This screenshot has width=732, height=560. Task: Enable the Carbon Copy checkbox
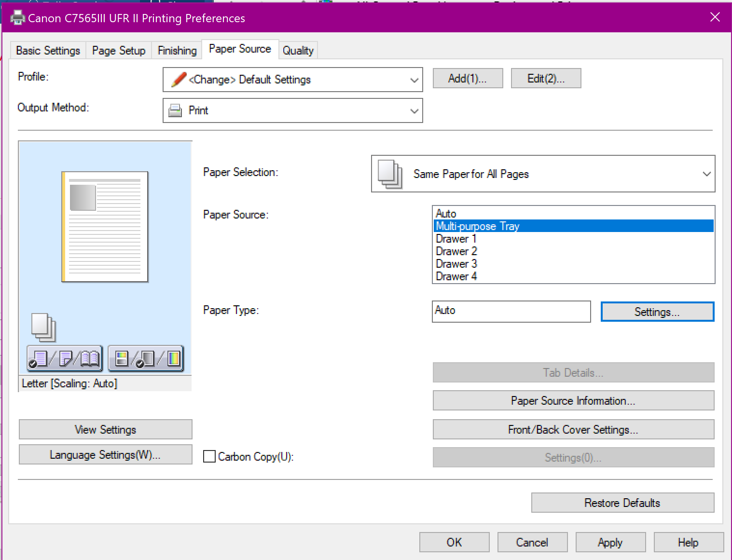coord(209,456)
